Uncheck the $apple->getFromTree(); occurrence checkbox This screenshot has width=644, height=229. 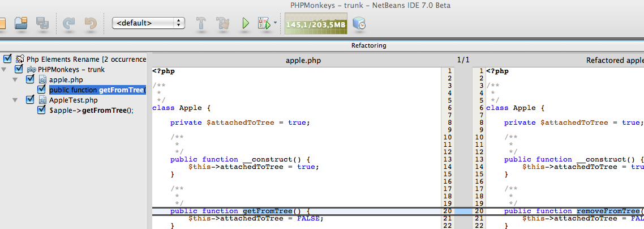(41, 110)
